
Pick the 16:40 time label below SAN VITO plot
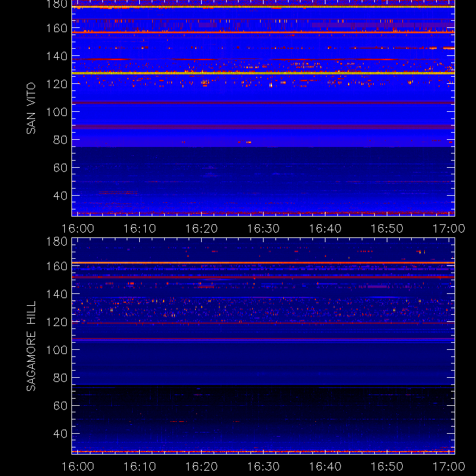325,228
